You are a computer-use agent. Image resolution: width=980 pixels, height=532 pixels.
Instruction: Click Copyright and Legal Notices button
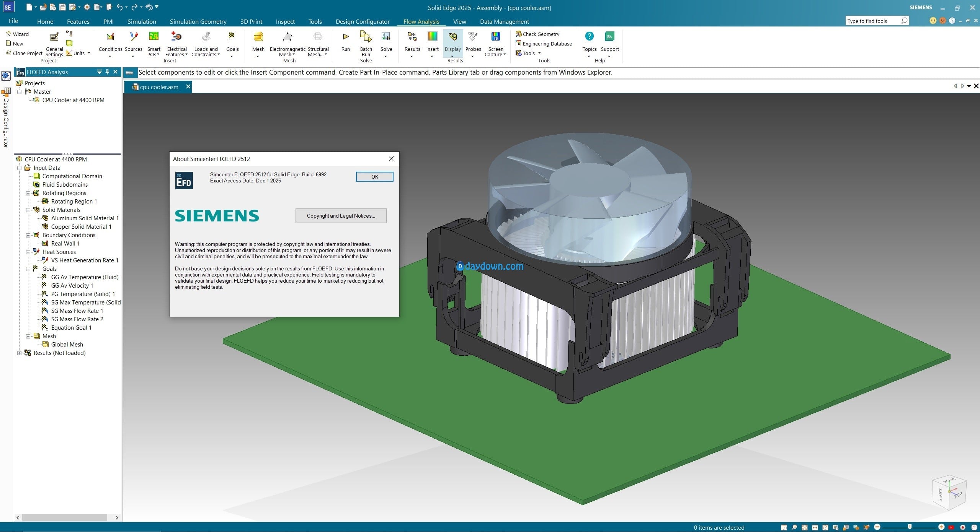click(341, 216)
